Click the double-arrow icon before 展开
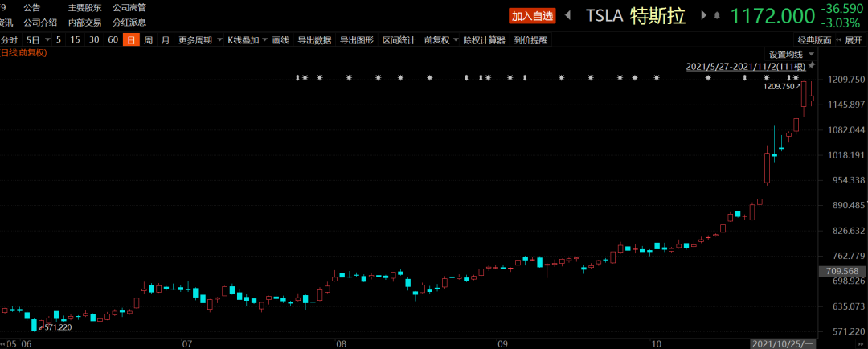Image resolution: width=868 pixels, height=349 pixels. coord(839,40)
